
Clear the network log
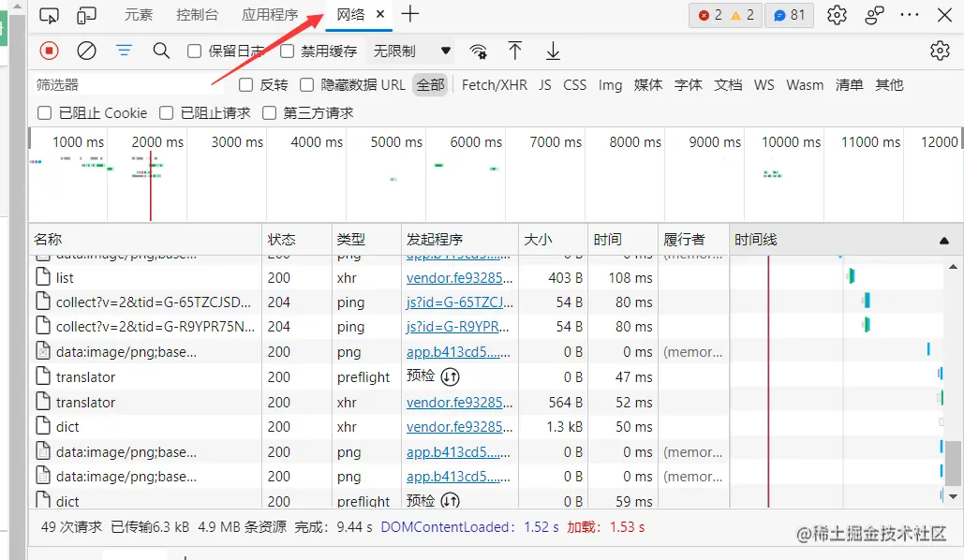[x=87, y=51]
